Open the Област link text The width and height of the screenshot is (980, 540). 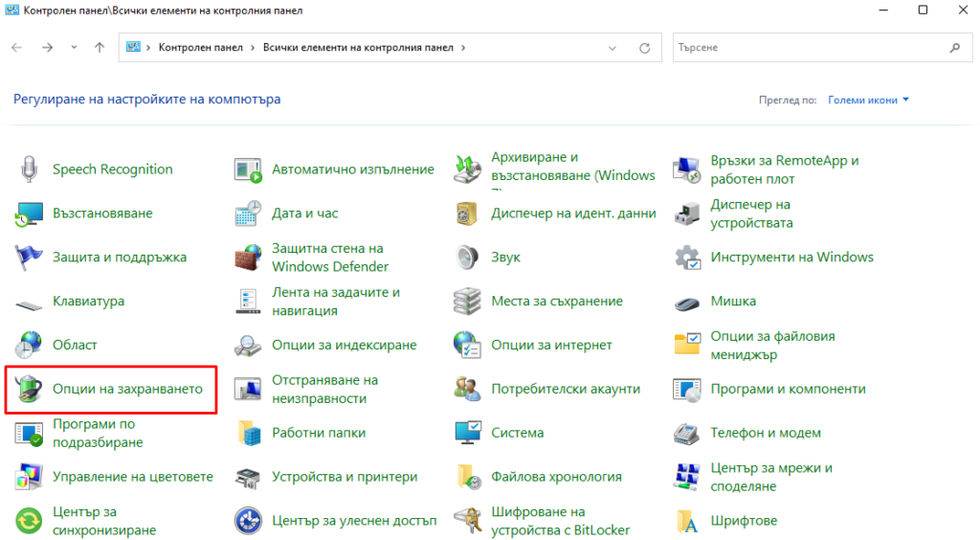point(75,345)
